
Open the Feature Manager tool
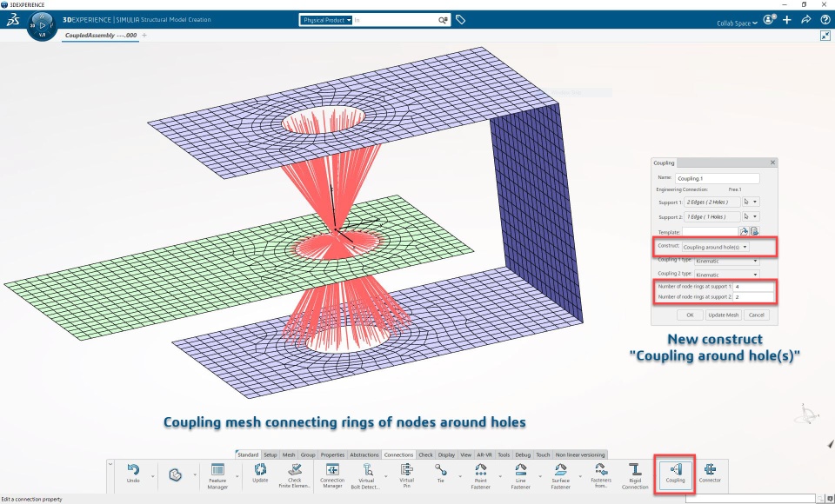click(217, 476)
